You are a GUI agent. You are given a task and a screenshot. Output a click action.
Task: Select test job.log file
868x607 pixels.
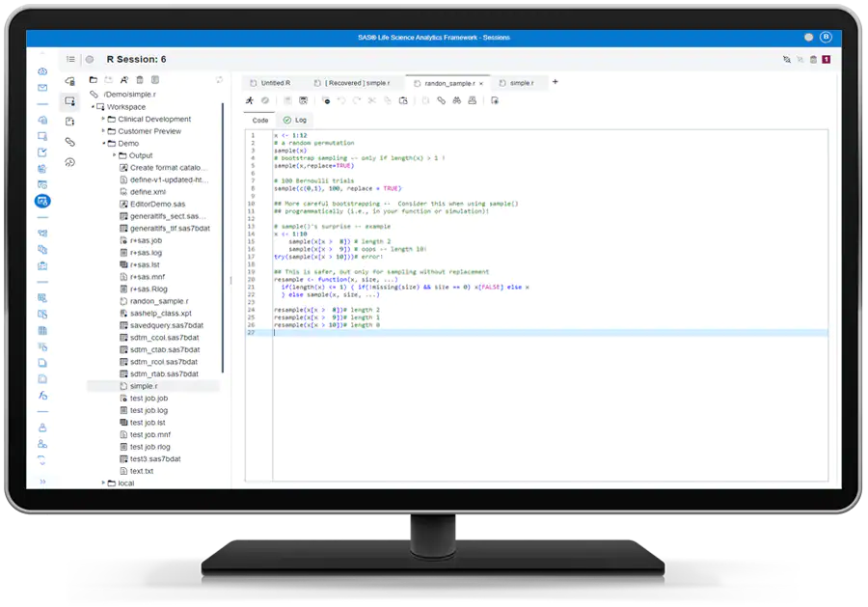point(149,410)
